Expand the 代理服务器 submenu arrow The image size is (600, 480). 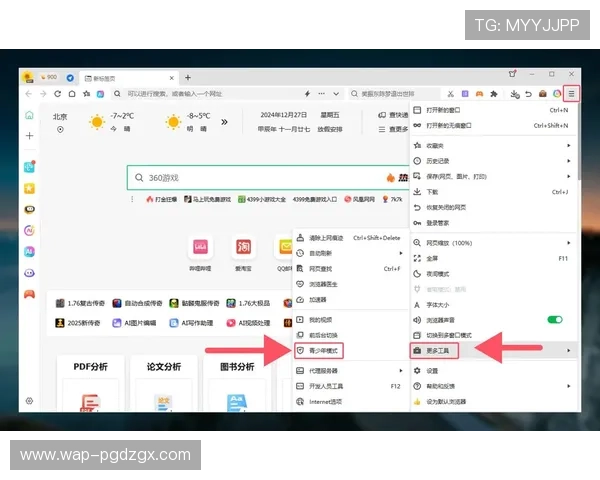tap(401, 371)
